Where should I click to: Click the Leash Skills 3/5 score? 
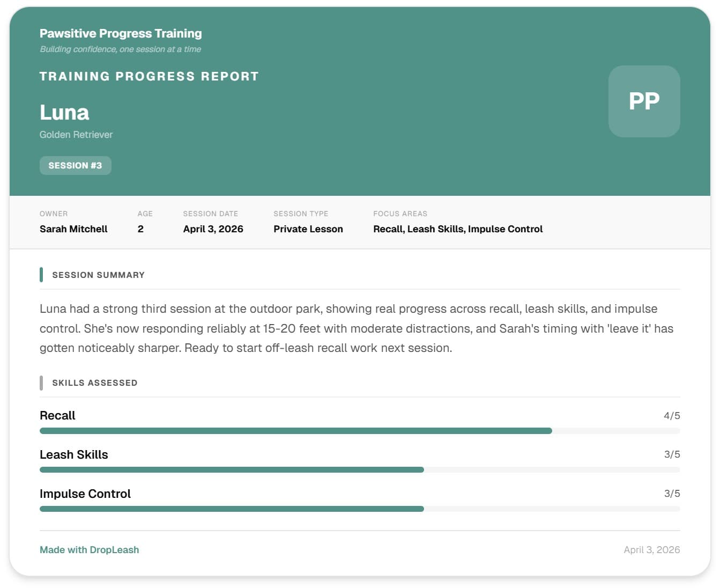(x=672, y=454)
